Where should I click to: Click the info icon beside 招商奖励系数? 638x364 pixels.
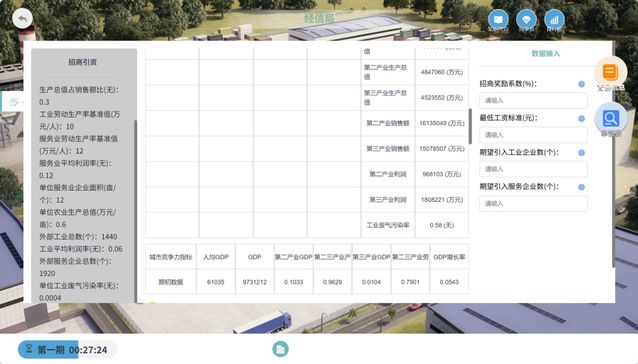pyautogui.click(x=581, y=84)
